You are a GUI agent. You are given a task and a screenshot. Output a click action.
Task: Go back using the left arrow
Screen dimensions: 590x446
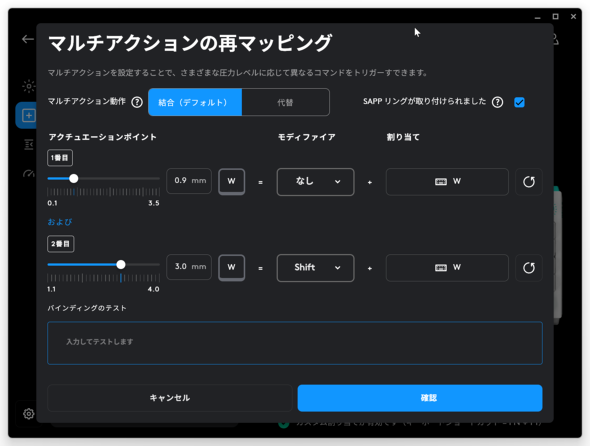click(28, 39)
